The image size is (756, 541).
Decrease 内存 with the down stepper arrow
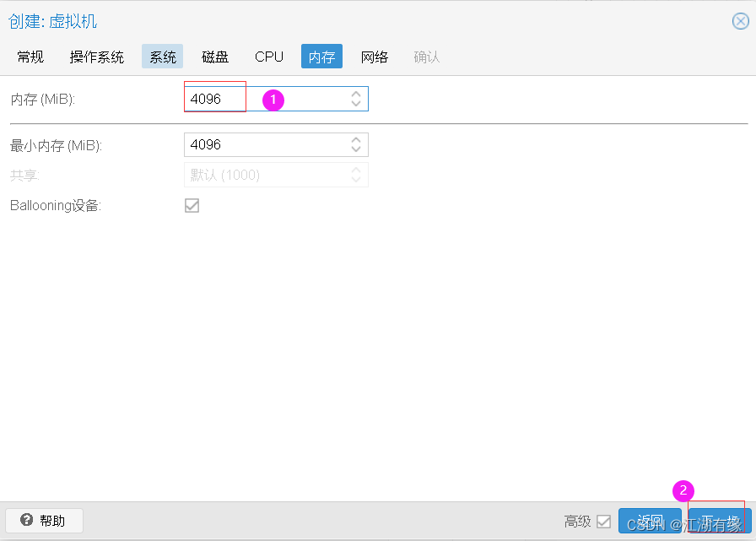pyautogui.click(x=355, y=103)
